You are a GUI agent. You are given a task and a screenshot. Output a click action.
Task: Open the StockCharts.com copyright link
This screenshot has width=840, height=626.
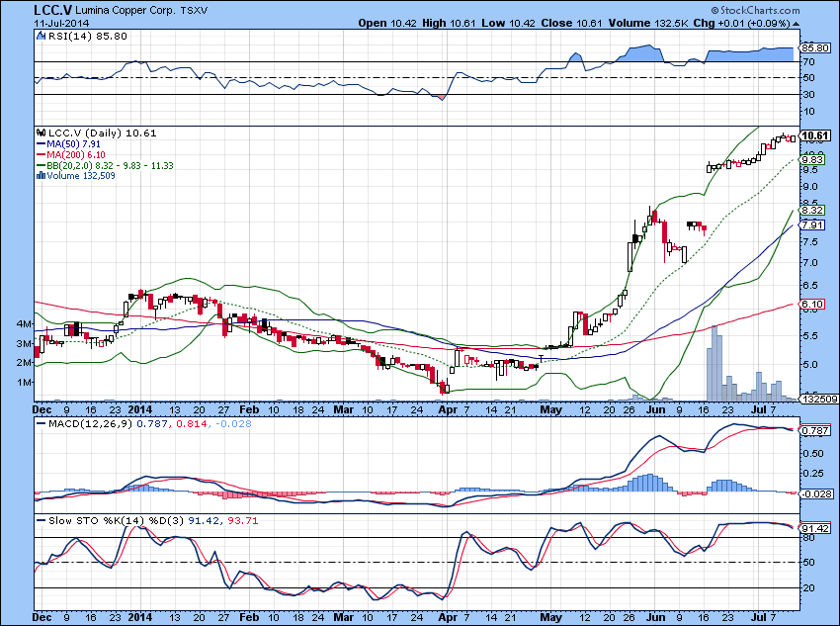[x=755, y=10]
